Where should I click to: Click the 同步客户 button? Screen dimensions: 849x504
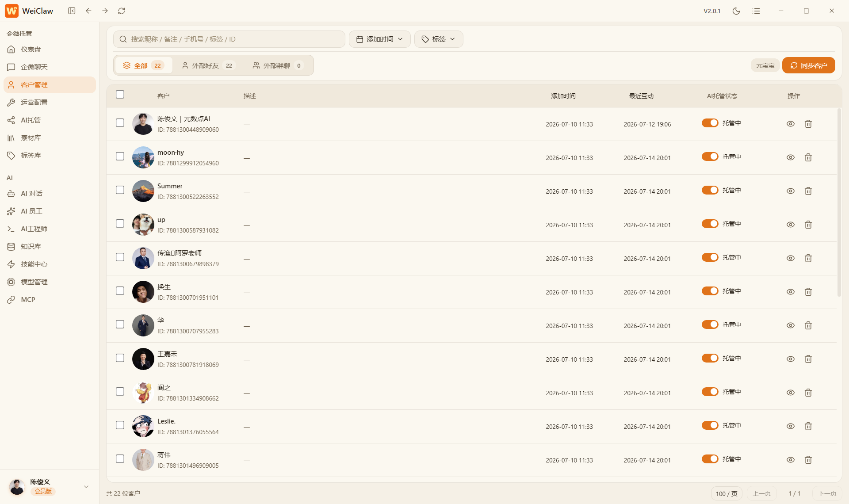[809, 65]
